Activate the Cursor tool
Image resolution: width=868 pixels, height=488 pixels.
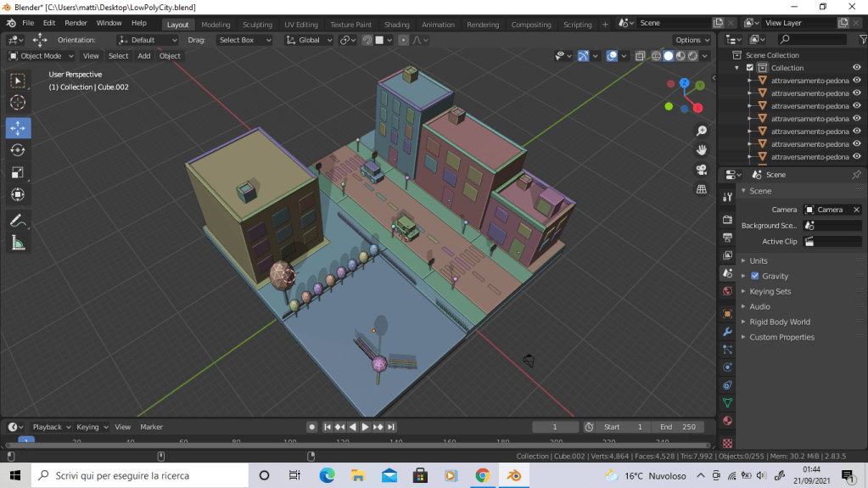tap(18, 103)
